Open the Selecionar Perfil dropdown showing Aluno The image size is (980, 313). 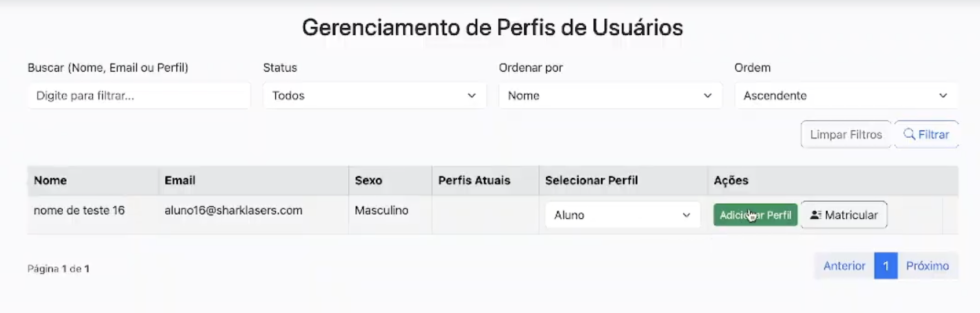tap(622, 215)
